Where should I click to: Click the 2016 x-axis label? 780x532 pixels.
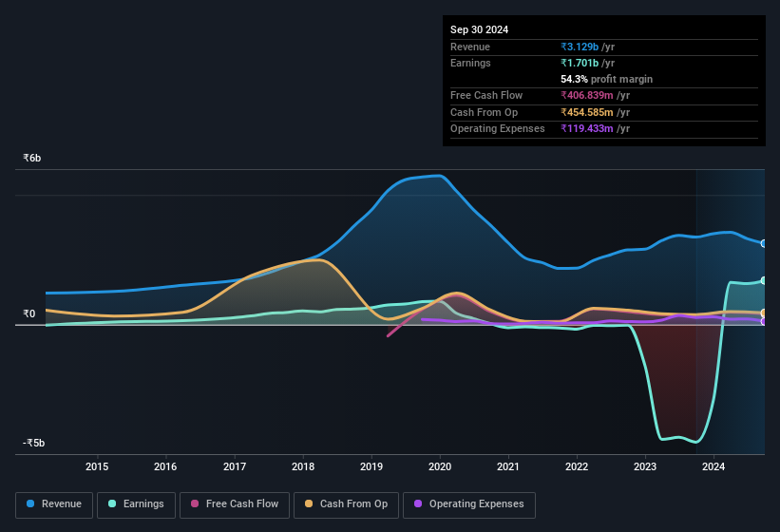click(x=165, y=466)
